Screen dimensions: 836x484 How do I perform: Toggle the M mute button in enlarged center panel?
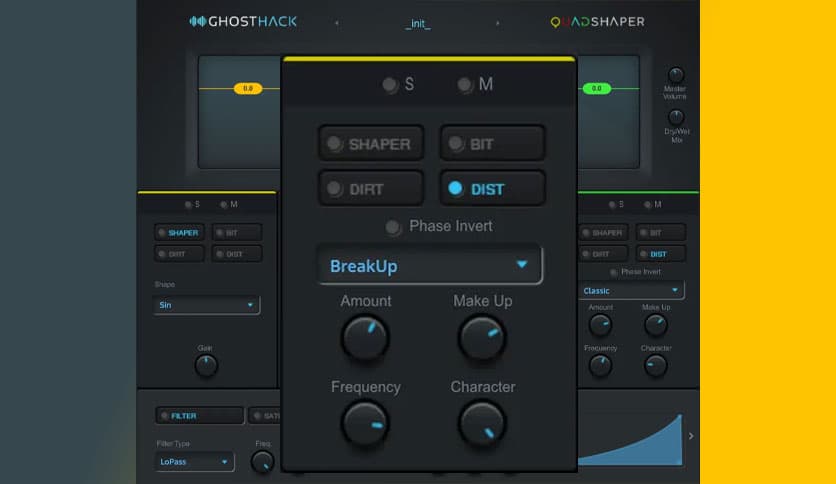coord(475,84)
